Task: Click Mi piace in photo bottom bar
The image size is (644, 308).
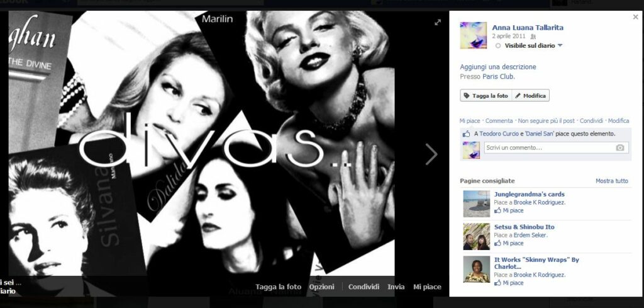Action: (427, 287)
